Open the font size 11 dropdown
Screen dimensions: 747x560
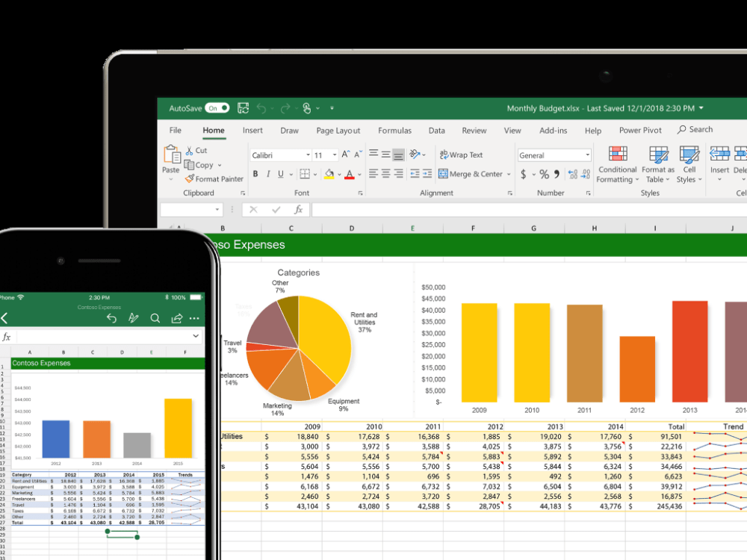tap(335, 155)
